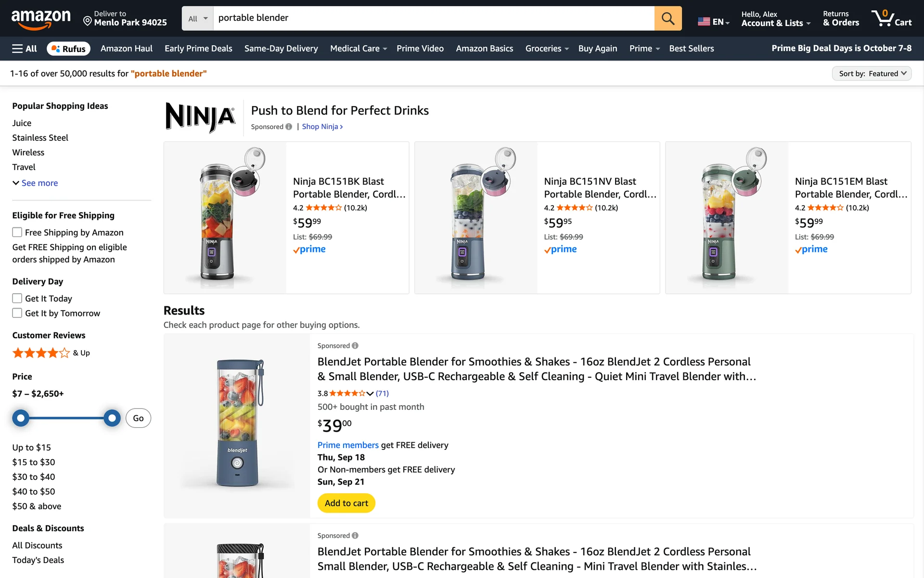
Task: Click the right price slider handle
Action: (112, 418)
